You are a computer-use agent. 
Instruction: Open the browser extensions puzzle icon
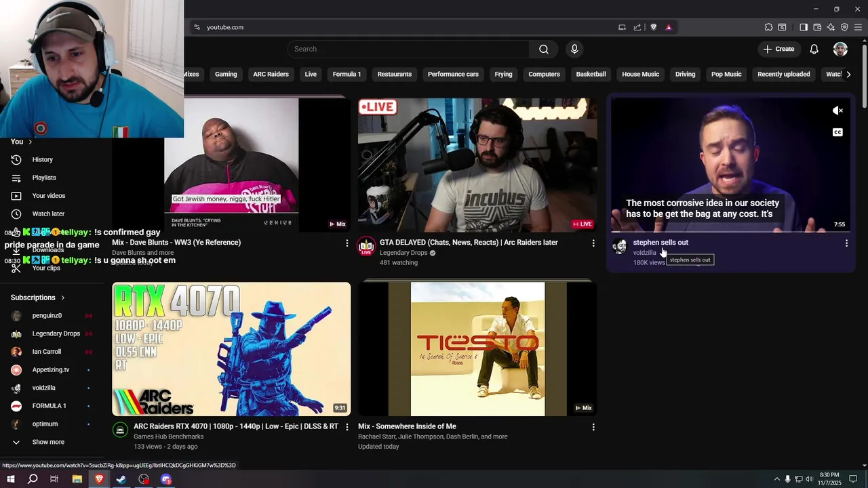point(768,27)
